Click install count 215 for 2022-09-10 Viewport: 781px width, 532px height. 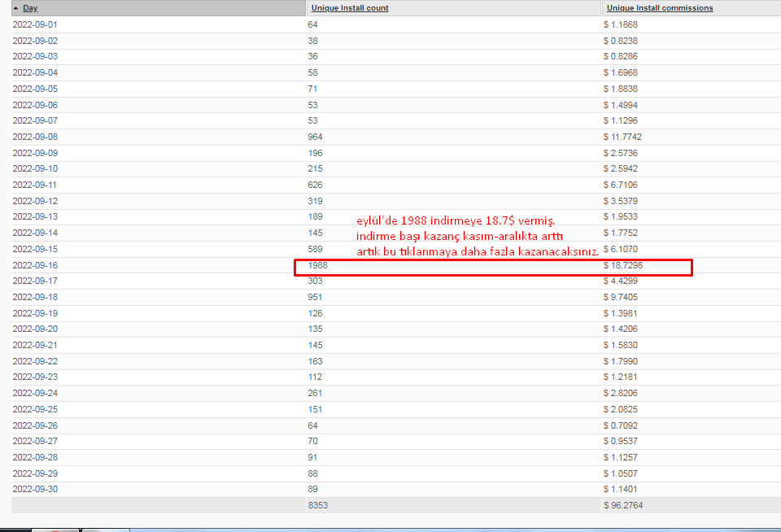pos(315,168)
